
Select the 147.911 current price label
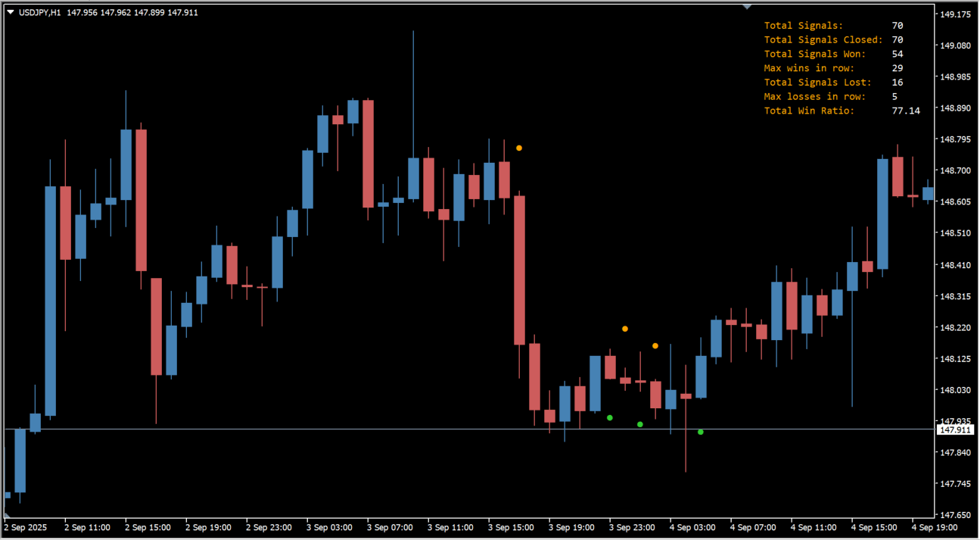pos(954,429)
